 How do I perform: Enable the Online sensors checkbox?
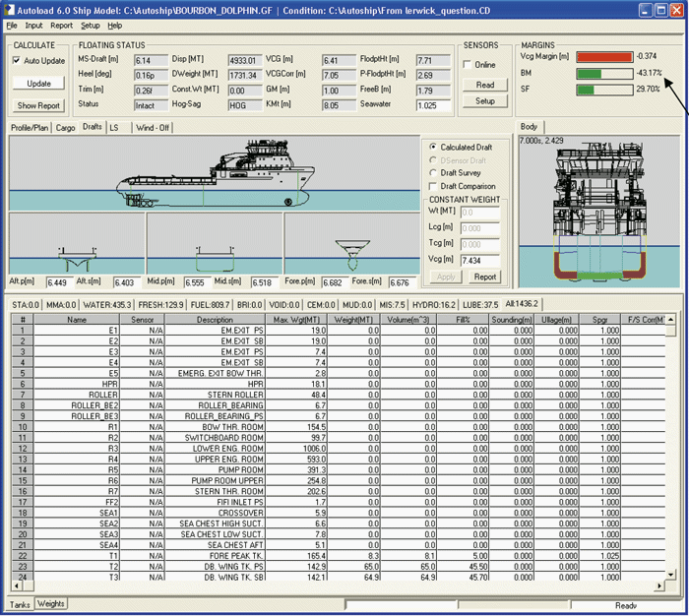tap(467, 65)
